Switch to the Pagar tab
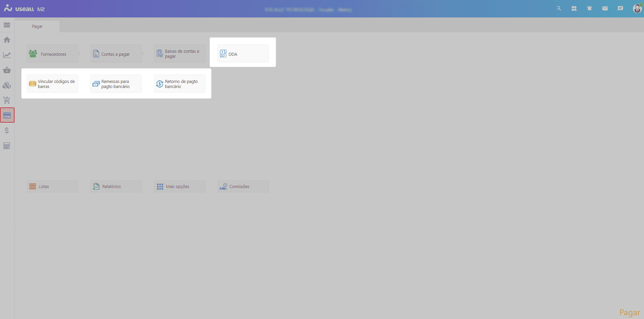Viewport: 644px width, 319px height. pos(37,27)
